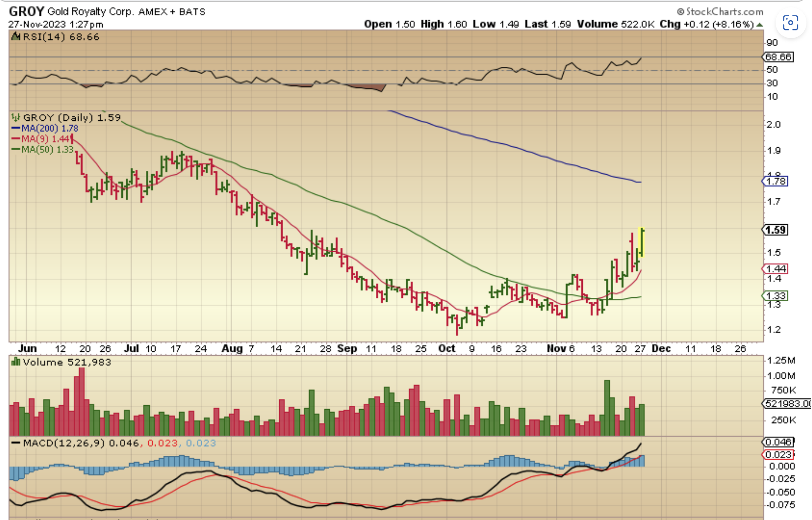Click the yellow highlighted latest price bar
Image resolution: width=812 pixels, height=520 pixels.
(641, 242)
